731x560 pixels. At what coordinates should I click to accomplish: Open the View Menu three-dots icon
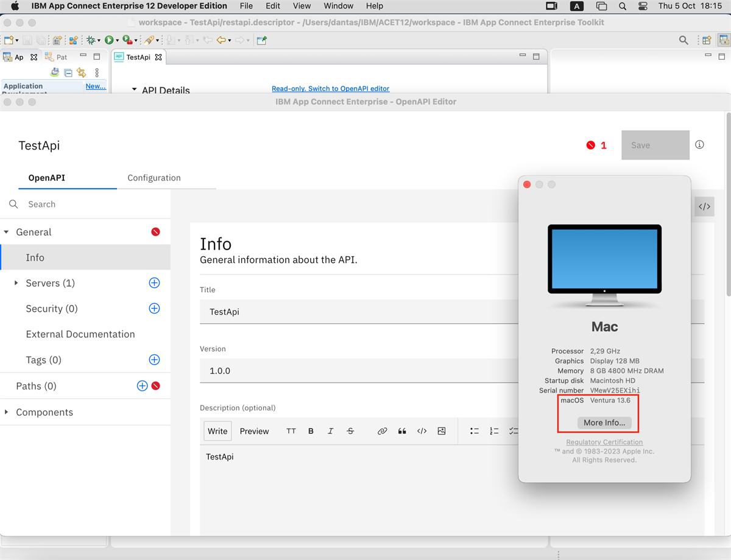click(97, 73)
